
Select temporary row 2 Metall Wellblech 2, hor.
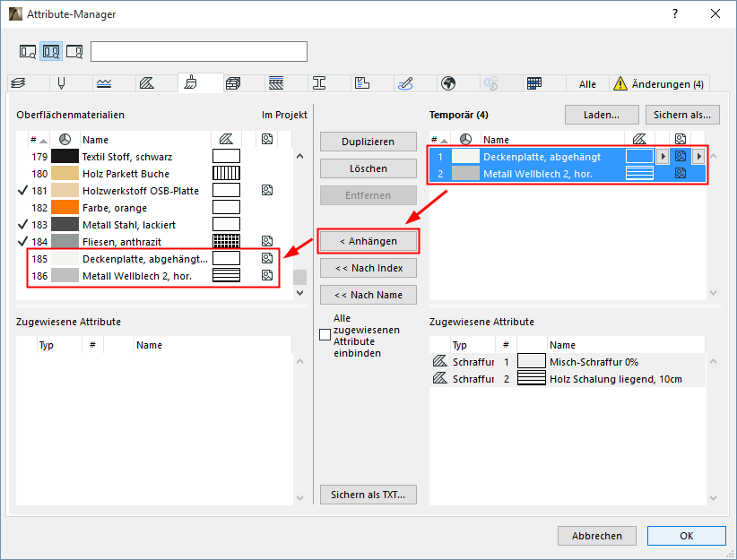coord(568,174)
